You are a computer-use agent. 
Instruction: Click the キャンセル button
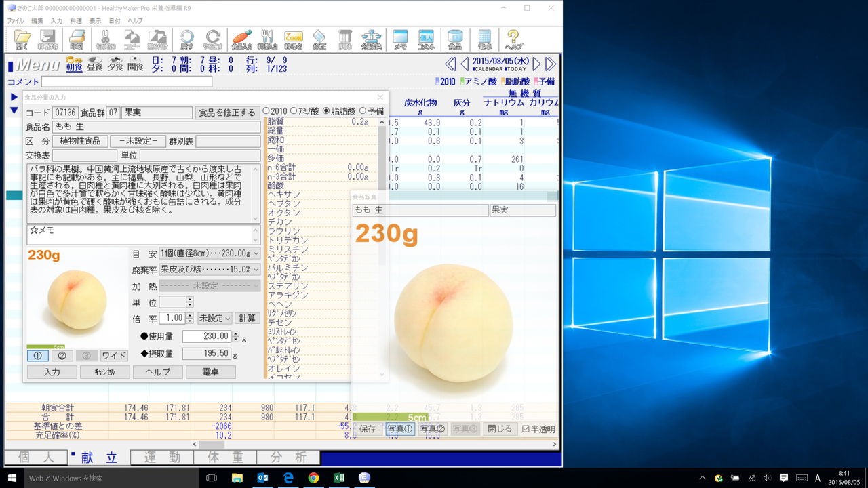[105, 372]
